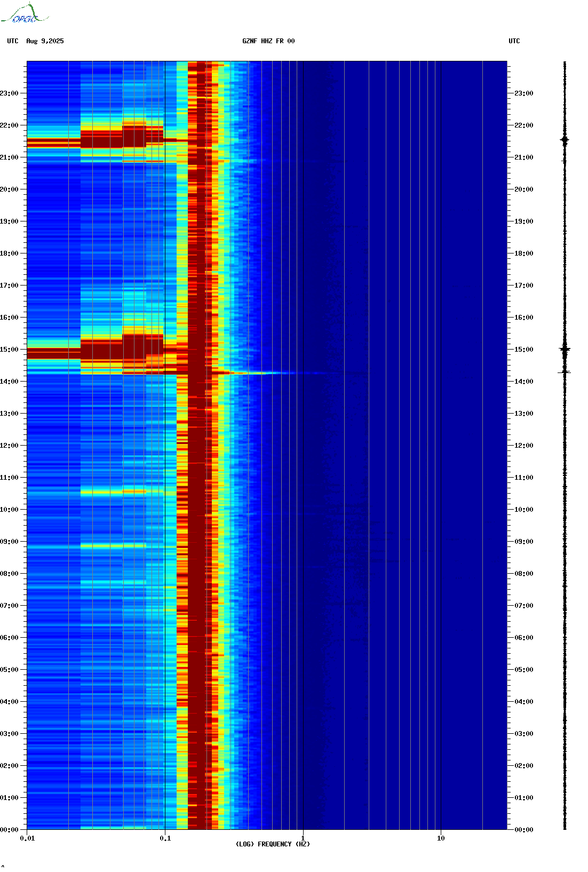Click the '0.1' frequency axis label
Screen dimensions: 588x872
165,838
